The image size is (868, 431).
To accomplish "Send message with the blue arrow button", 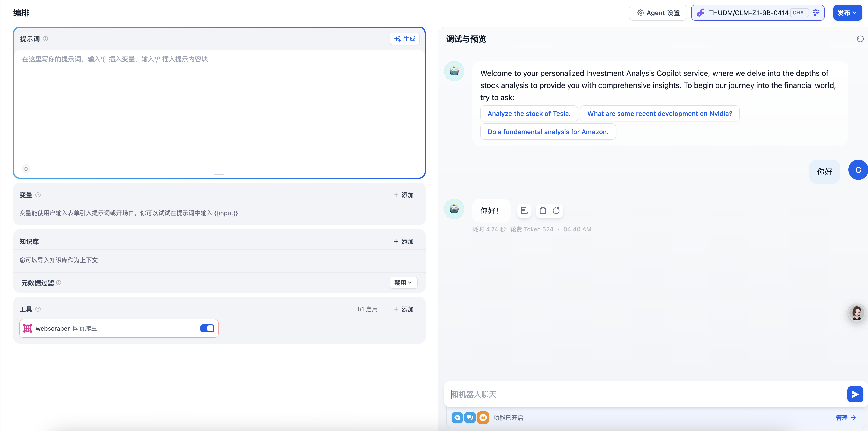I will pyautogui.click(x=855, y=394).
